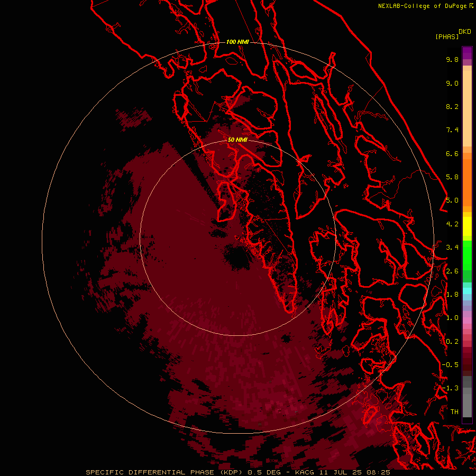Click the 50 NMI range ring label

tap(237, 140)
